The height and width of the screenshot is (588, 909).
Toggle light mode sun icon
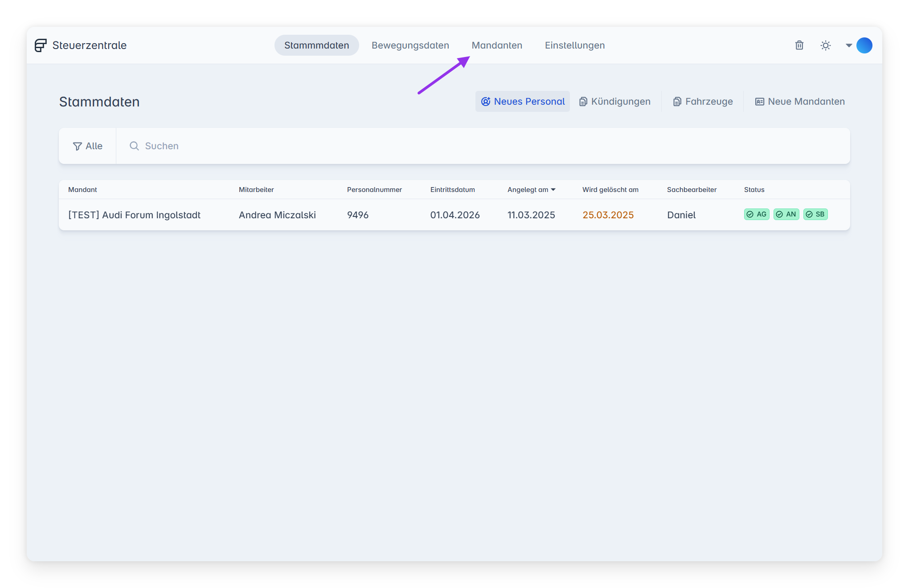click(x=826, y=45)
